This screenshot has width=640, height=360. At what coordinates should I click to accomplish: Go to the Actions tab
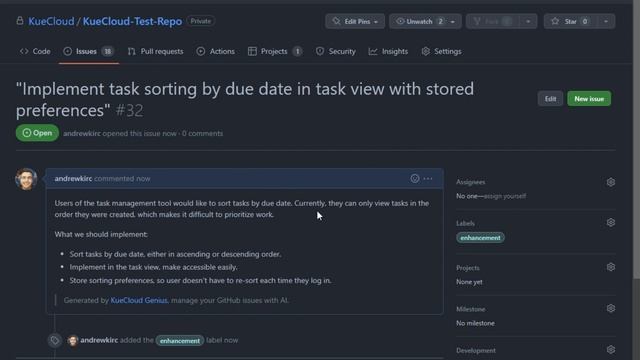point(216,51)
